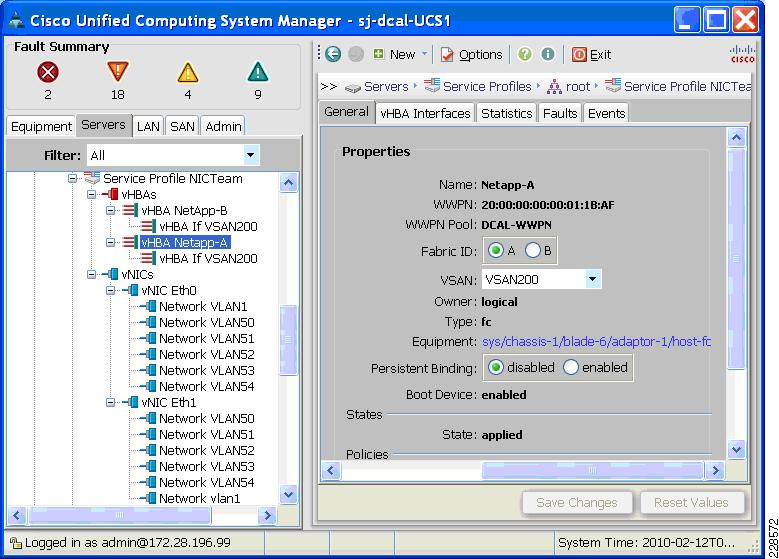779x559 pixels.
Task: Click the Service Profile NICTeam tree icon
Action: click(92, 177)
